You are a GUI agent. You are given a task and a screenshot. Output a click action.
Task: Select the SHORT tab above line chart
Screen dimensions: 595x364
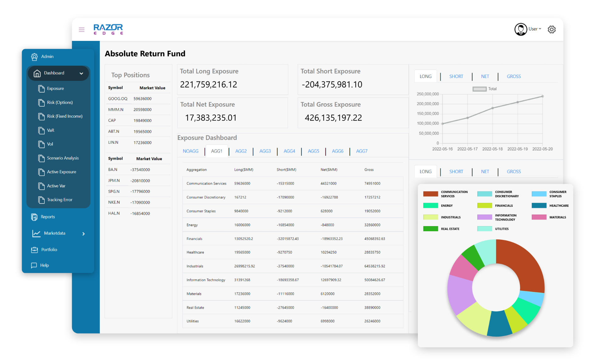pyautogui.click(x=456, y=76)
